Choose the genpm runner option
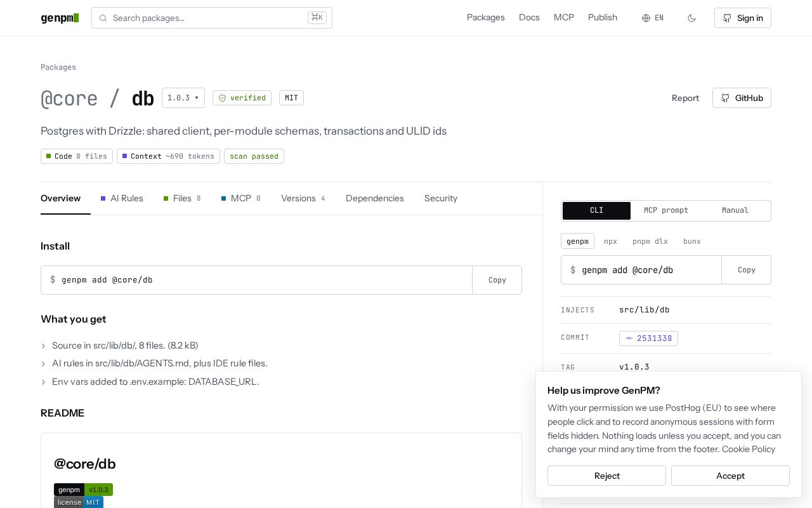Image resolution: width=812 pixels, height=508 pixels. coord(577,241)
